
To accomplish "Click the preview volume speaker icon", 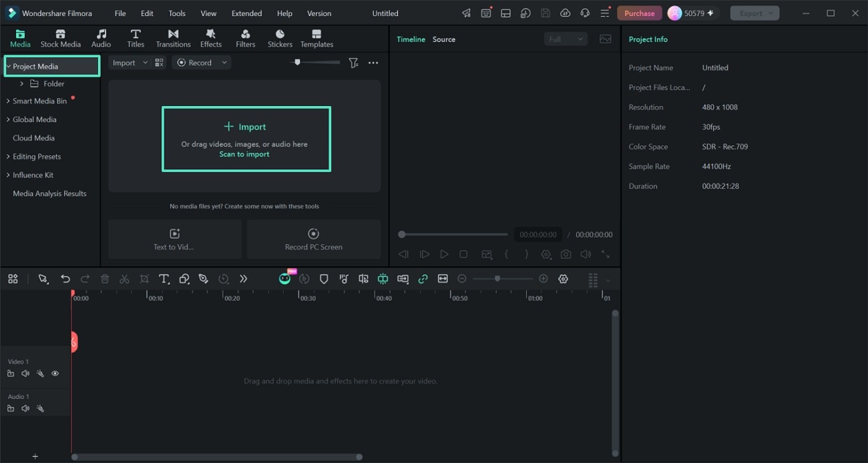I will pos(585,254).
